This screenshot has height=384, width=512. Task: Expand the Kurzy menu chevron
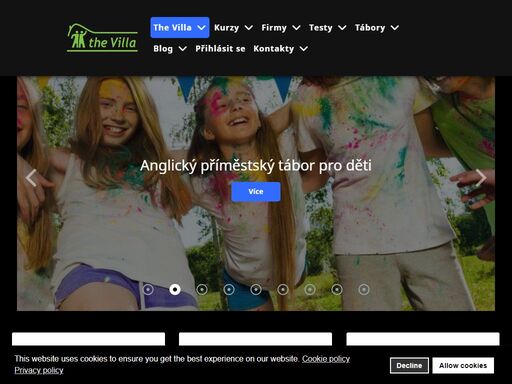[249, 28]
